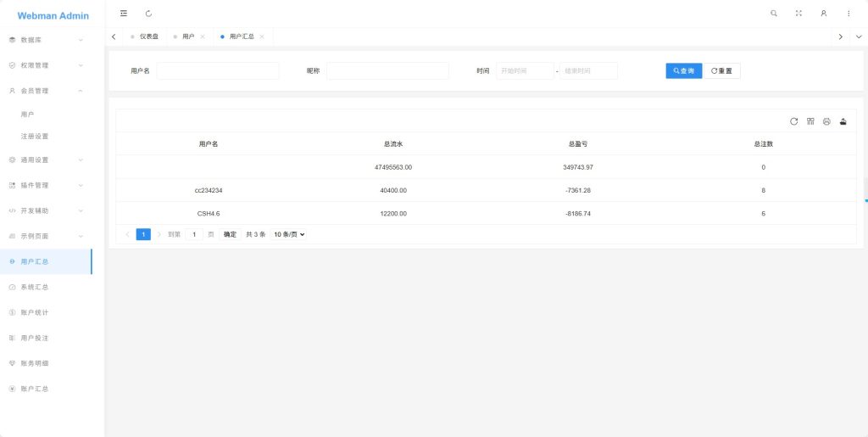Click the 重置 button
The width and height of the screenshot is (868, 437).
pos(721,70)
